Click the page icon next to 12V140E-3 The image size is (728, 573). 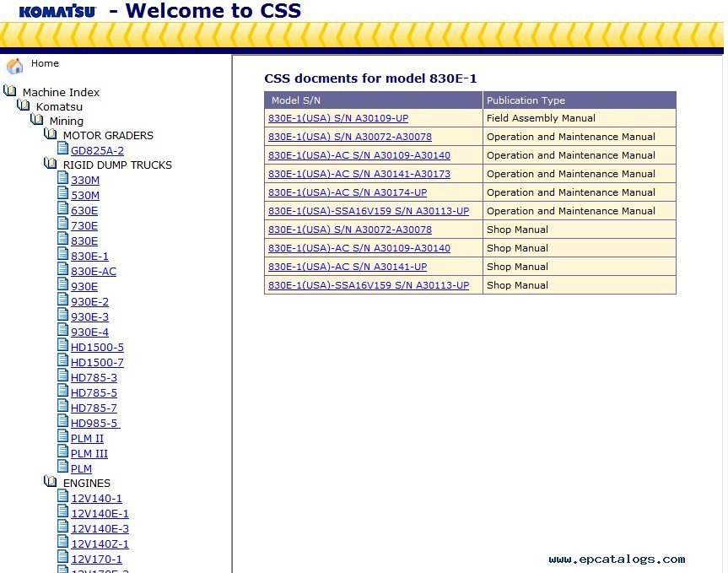[62, 526]
